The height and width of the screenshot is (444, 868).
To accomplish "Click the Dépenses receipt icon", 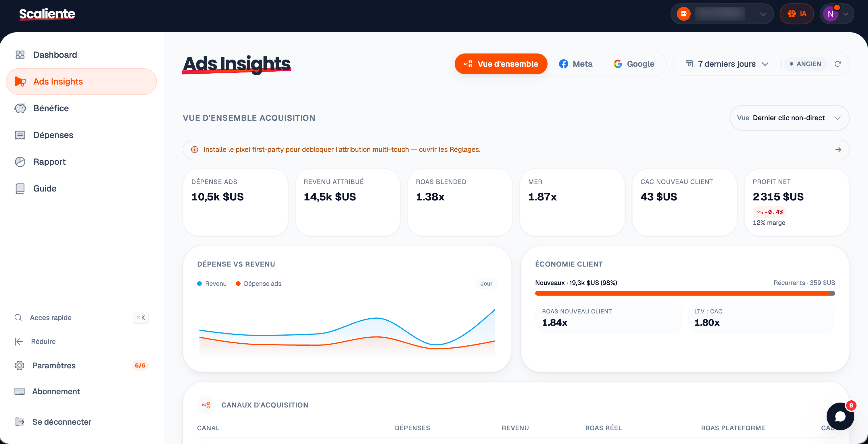I will tap(20, 135).
